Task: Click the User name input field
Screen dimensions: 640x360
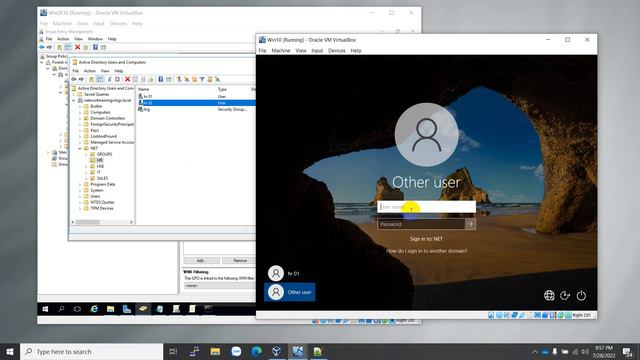Action: coord(426,207)
